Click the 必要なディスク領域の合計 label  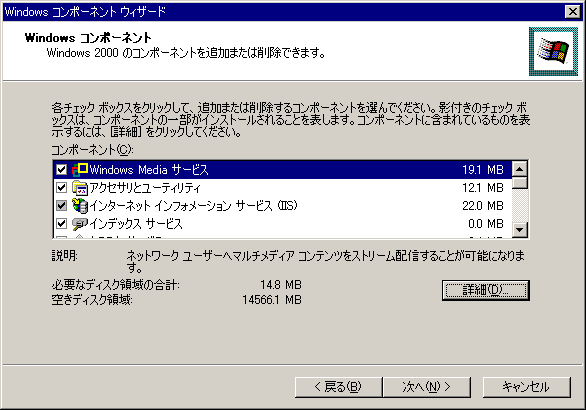click(x=115, y=285)
